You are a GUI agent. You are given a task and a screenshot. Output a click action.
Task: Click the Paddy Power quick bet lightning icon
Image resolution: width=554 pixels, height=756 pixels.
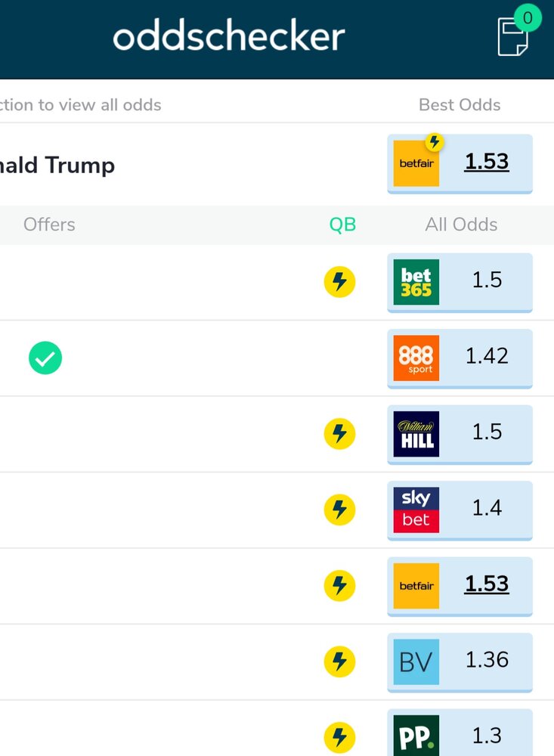pyautogui.click(x=339, y=736)
